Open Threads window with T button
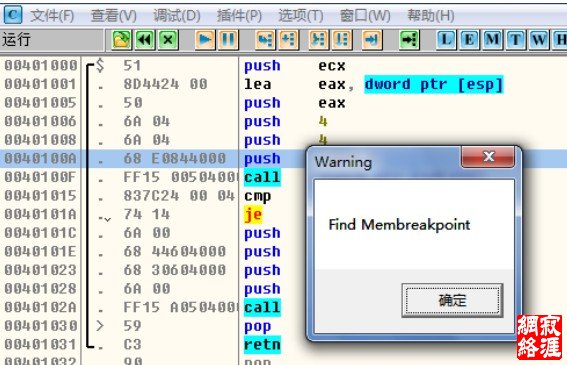The image size is (567, 365). tap(516, 39)
